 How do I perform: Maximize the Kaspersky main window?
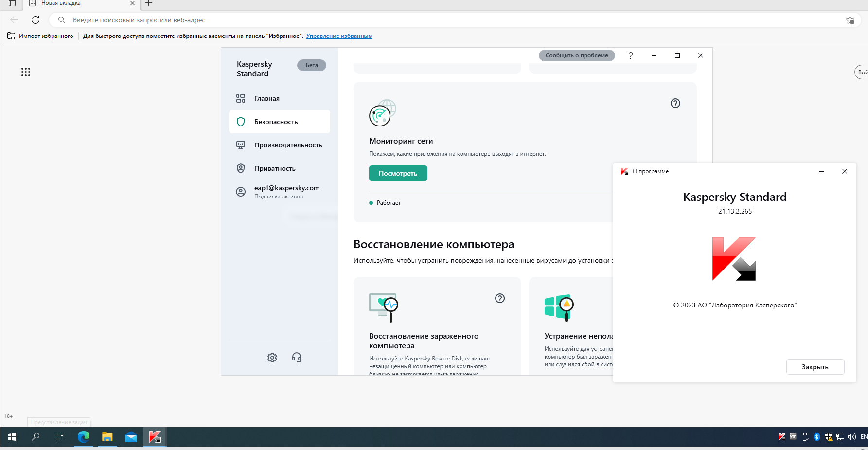[677, 55]
